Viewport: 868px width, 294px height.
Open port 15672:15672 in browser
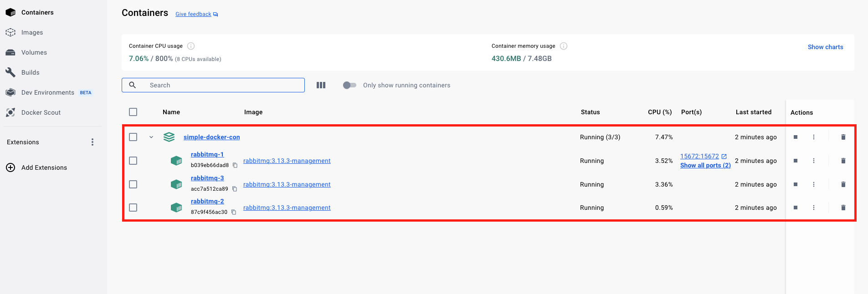point(703,156)
